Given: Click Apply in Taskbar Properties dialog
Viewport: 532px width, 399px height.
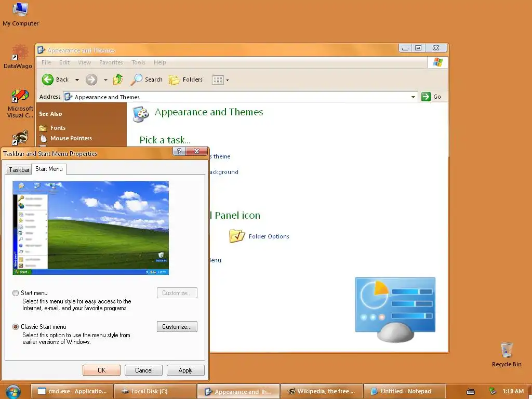Looking at the screenshot, I should pos(185,370).
